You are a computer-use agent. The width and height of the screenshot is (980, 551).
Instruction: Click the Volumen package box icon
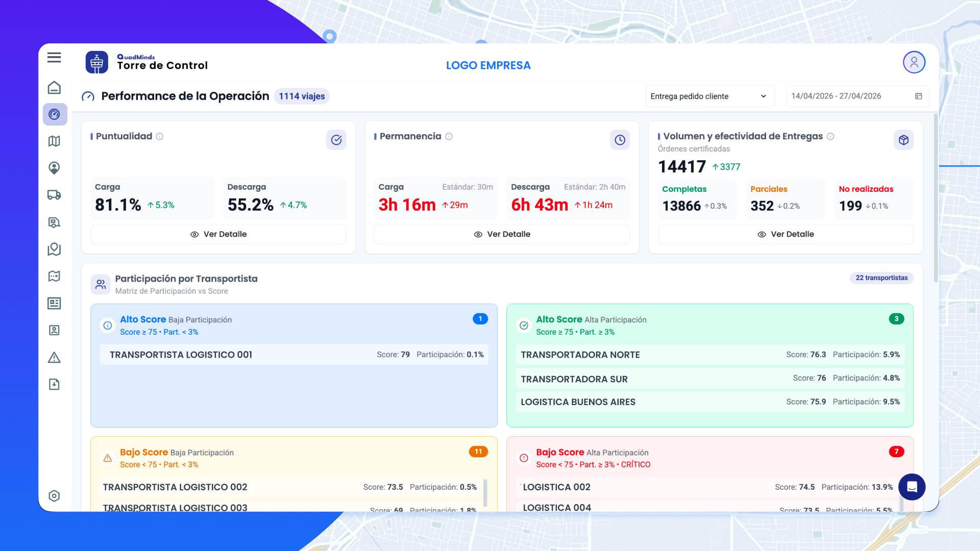pos(903,140)
